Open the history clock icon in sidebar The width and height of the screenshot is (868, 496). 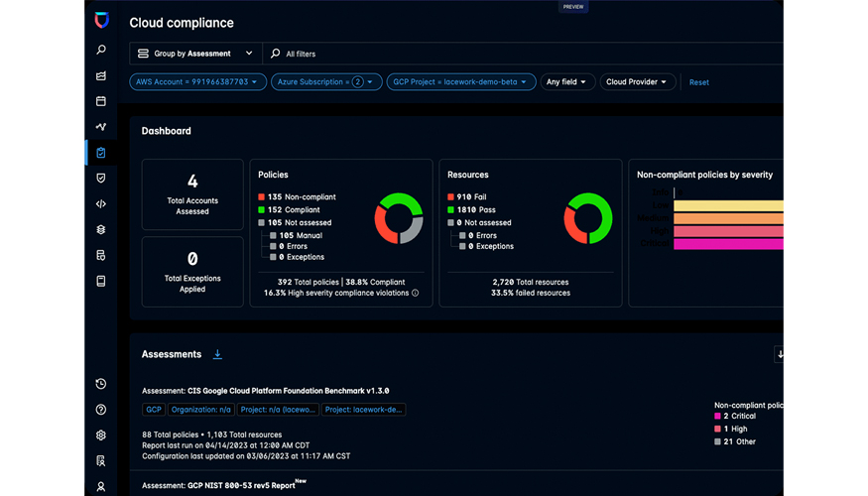101,384
